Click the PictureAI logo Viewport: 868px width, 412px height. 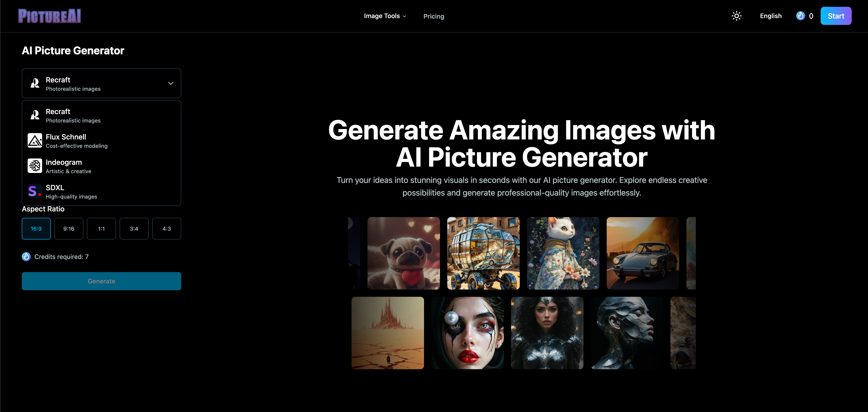[49, 15]
